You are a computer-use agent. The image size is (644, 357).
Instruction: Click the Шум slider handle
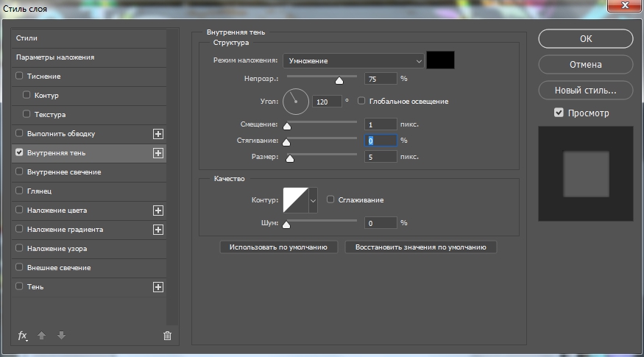(x=286, y=225)
